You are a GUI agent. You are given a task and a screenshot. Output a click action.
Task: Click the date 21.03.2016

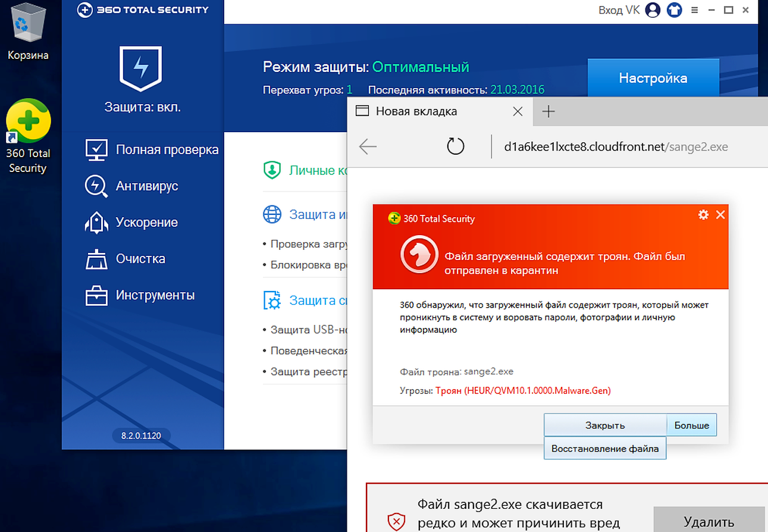(x=517, y=90)
